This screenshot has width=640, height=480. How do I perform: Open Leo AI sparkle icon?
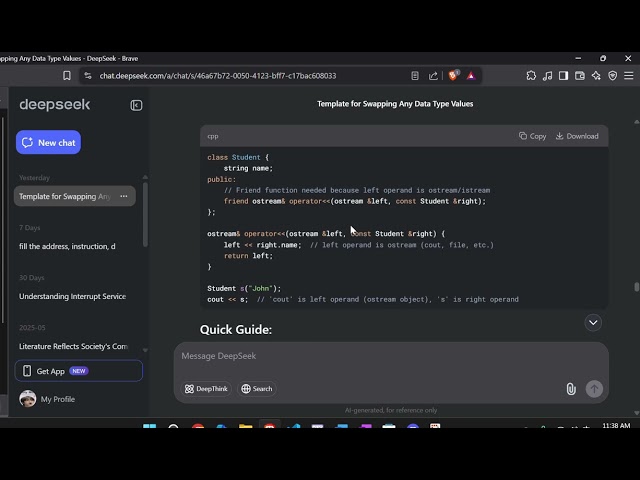(x=596, y=76)
